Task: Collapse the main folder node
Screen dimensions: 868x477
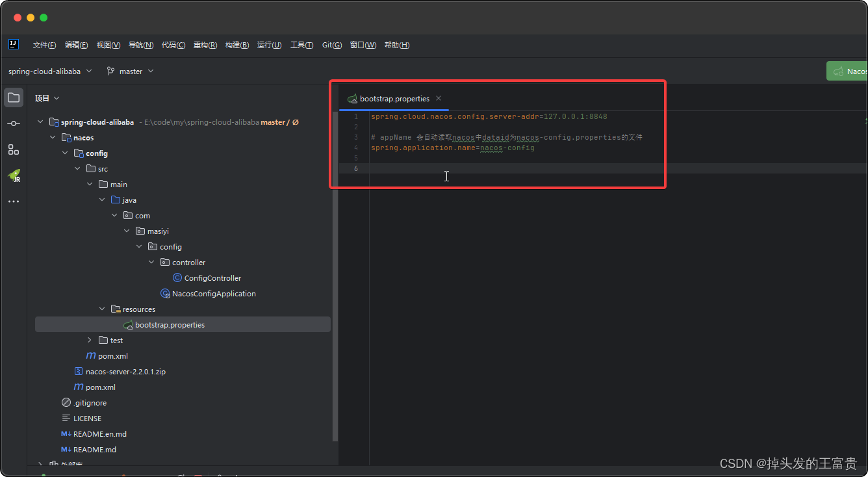Action: pos(90,184)
